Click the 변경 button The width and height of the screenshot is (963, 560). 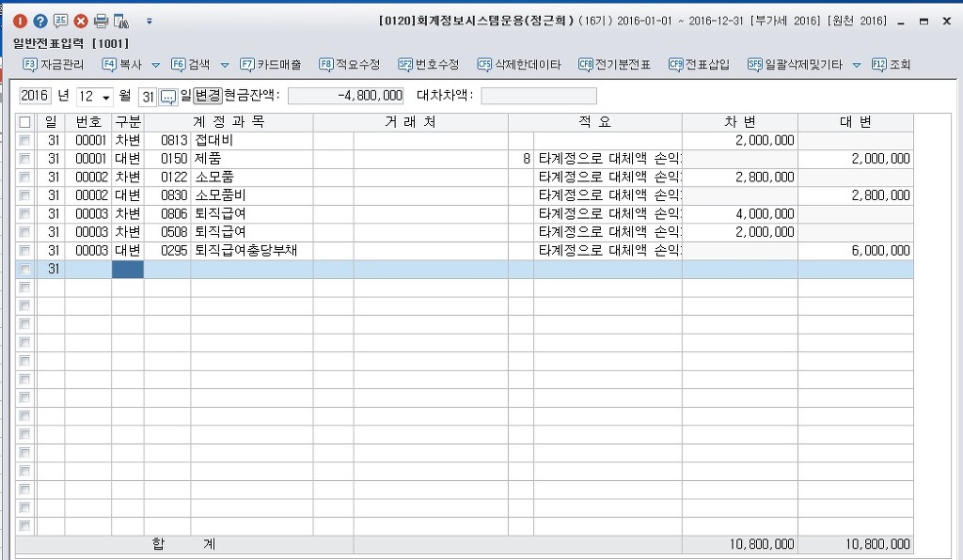(x=208, y=96)
